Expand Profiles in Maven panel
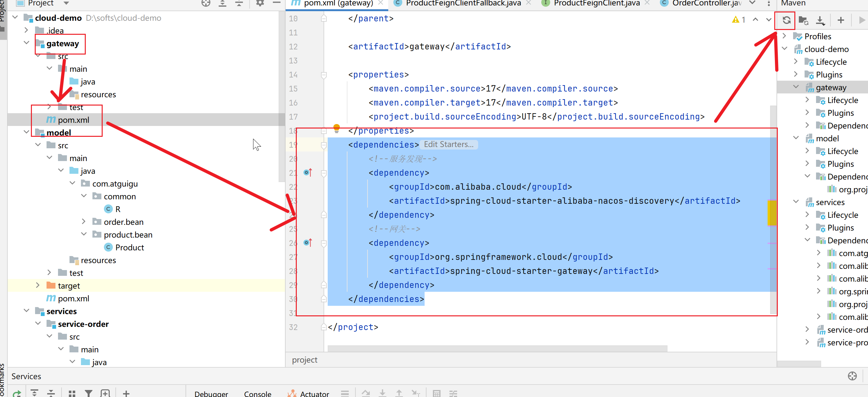The height and width of the screenshot is (397, 868). pos(784,36)
